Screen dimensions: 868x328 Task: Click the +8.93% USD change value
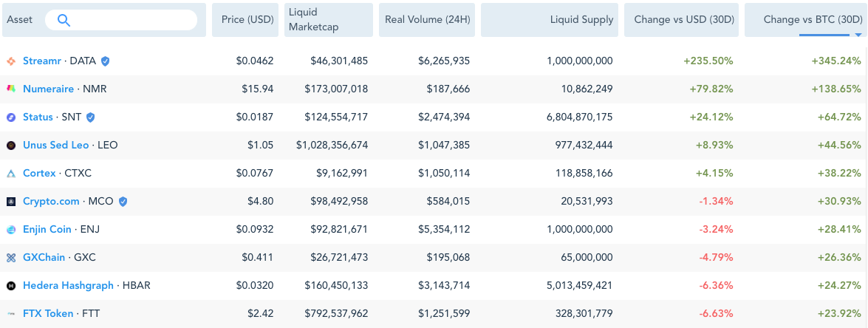(x=714, y=146)
